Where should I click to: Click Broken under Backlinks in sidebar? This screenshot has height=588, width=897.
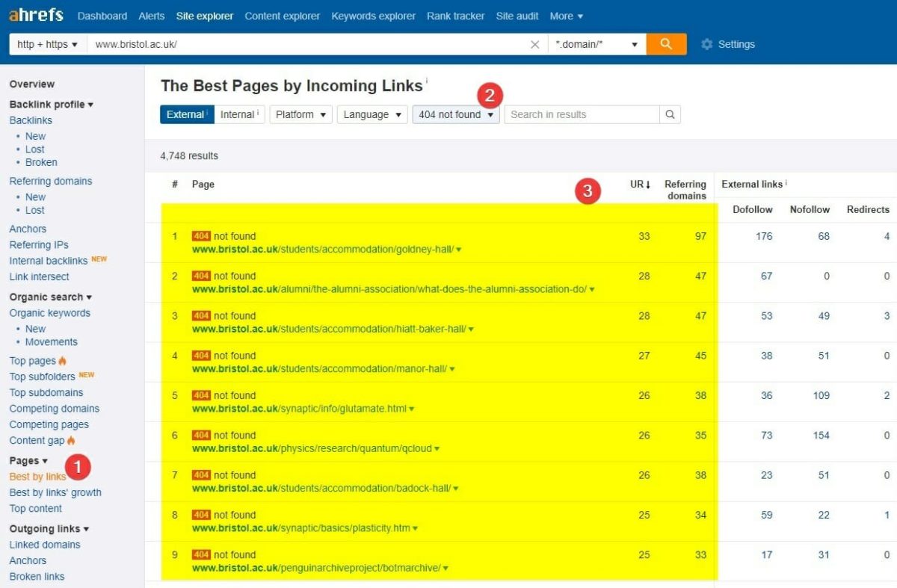pos(41,162)
